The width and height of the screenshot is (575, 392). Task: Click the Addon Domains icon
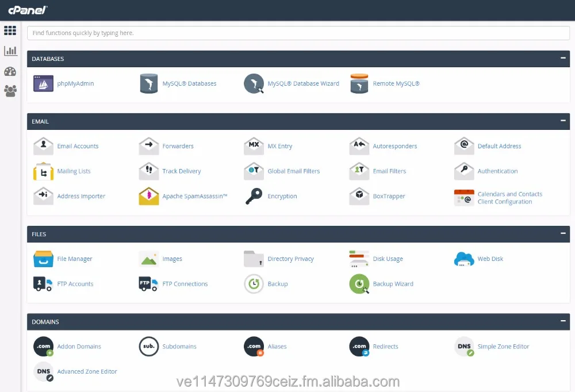click(x=43, y=347)
